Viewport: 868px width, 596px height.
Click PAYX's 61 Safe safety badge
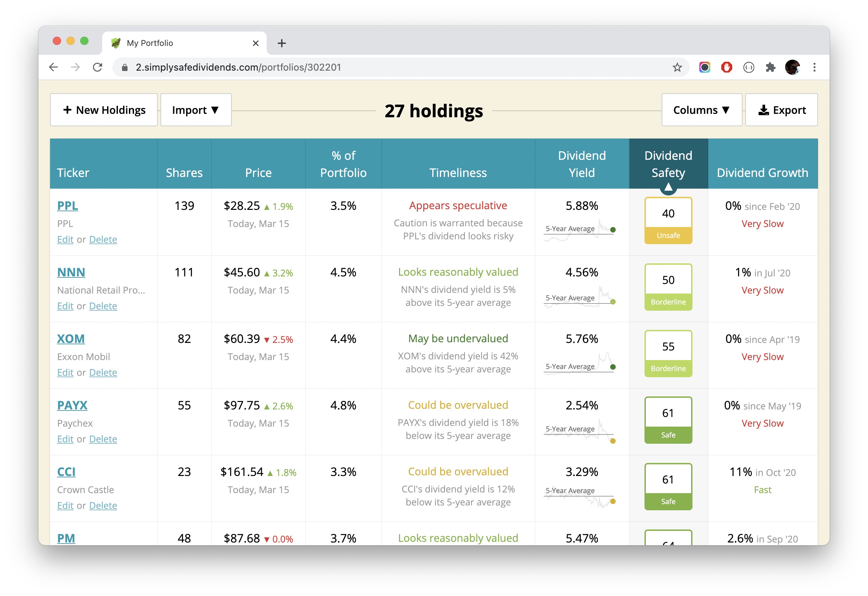668,420
